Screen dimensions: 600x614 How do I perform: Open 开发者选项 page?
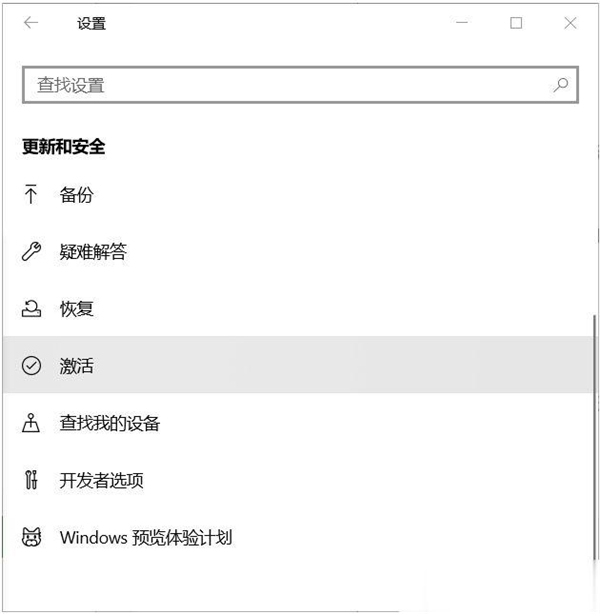coord(101,480)
